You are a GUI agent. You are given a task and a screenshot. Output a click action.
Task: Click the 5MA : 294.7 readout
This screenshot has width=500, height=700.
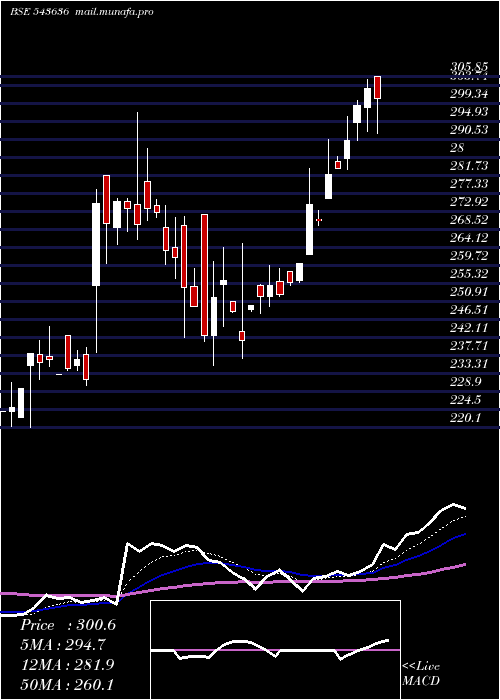tap(63, 645)
